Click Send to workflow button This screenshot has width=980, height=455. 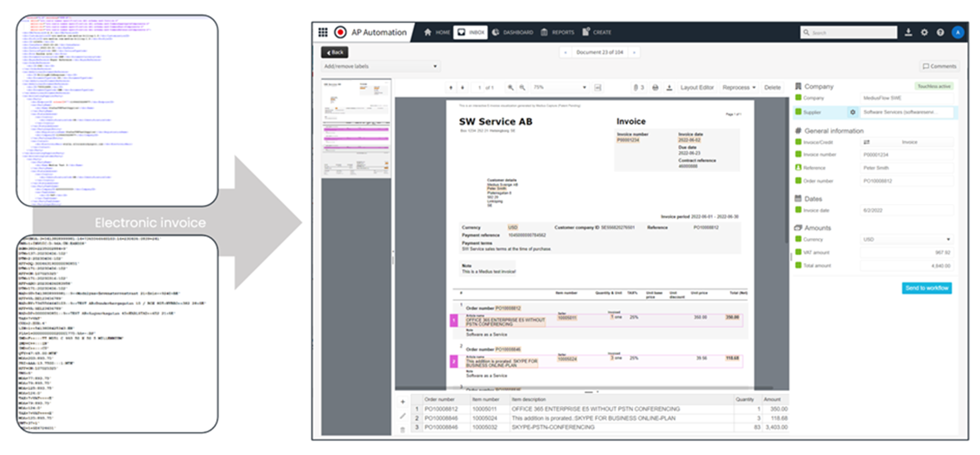pos(927,288)
